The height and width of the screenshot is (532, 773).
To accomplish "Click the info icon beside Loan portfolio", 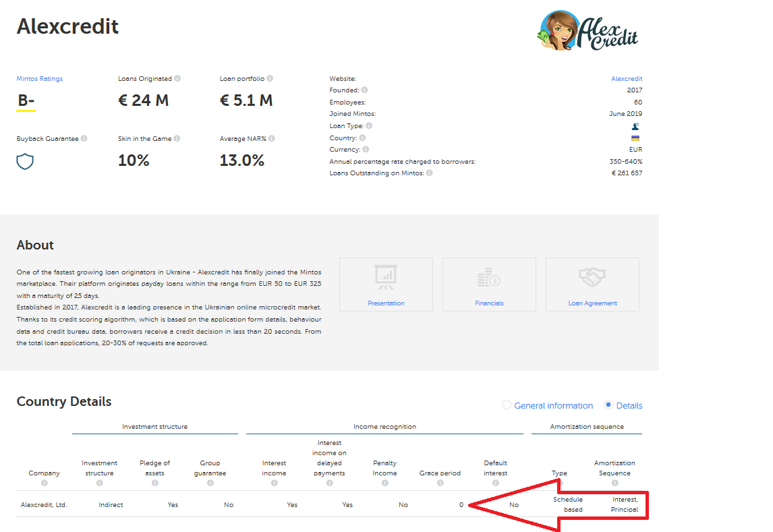I will [270, 79].
